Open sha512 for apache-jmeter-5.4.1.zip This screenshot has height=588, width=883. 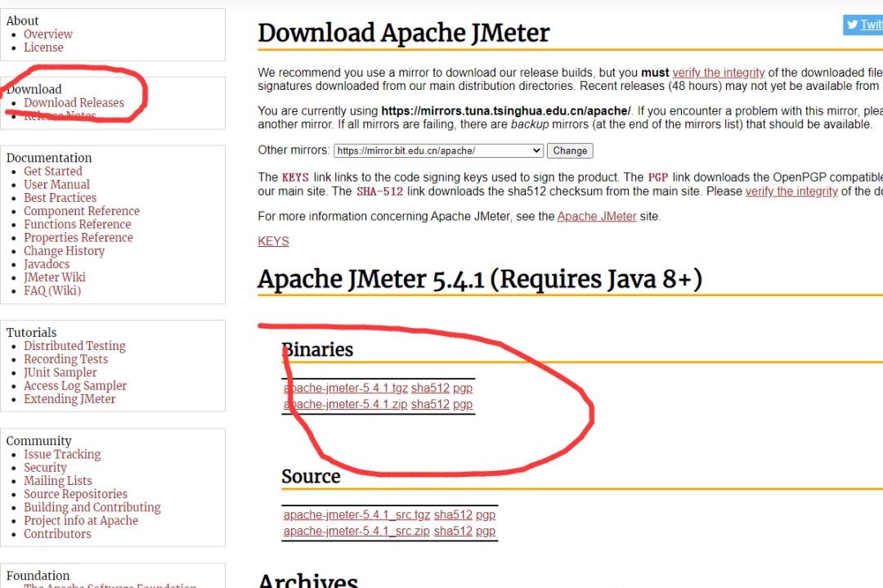pos(430,404)
